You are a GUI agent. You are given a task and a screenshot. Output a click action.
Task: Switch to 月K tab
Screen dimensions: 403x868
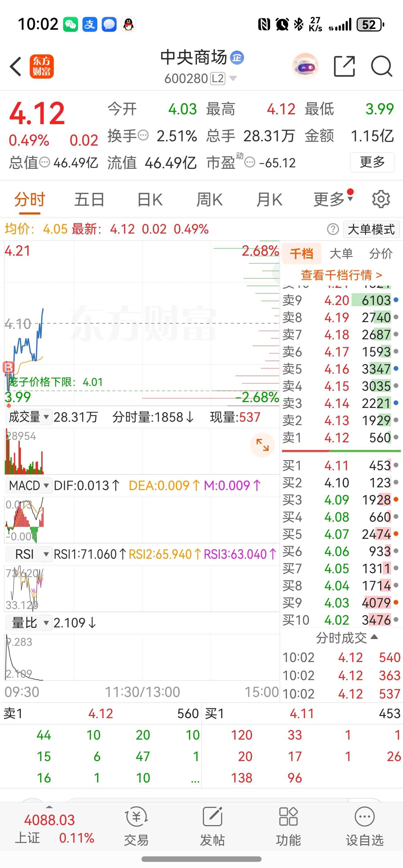click(x=269, y=199)
